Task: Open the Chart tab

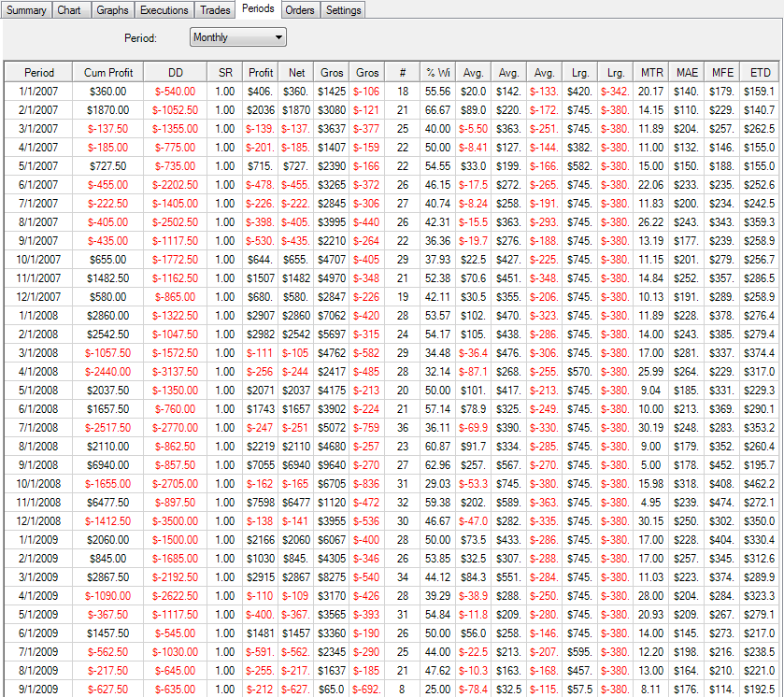Action: pos(69,10)
